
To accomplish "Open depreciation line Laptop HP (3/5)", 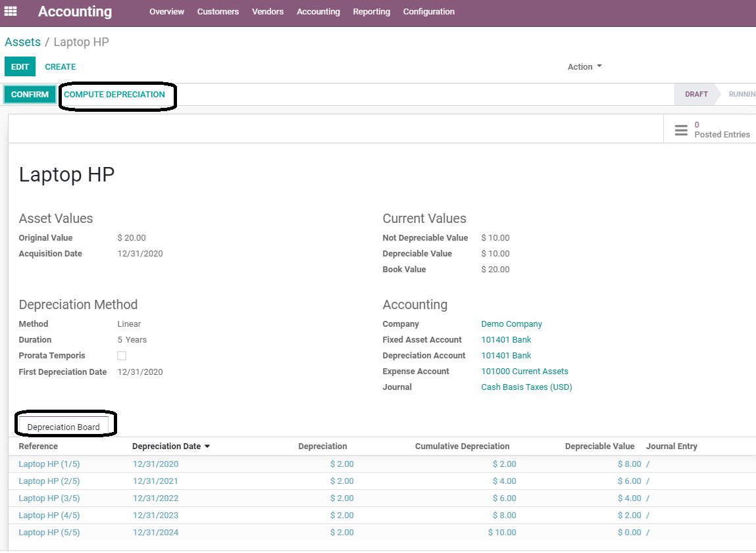I will pos(49,498).
